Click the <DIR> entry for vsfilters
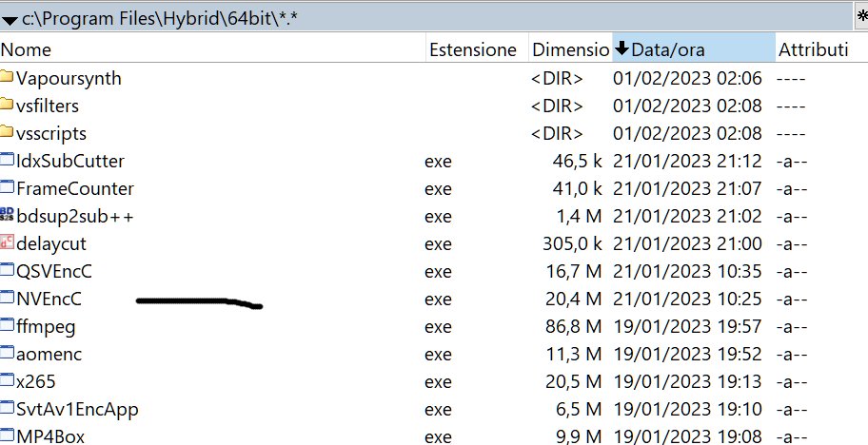 coord(557,106)
